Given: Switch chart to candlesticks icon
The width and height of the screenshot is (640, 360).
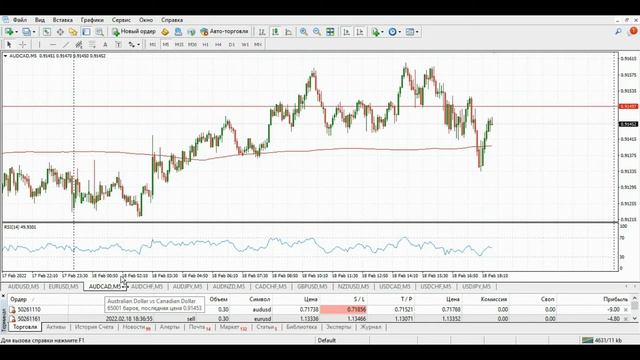Looking at the screenshot, I should (275, 32).
